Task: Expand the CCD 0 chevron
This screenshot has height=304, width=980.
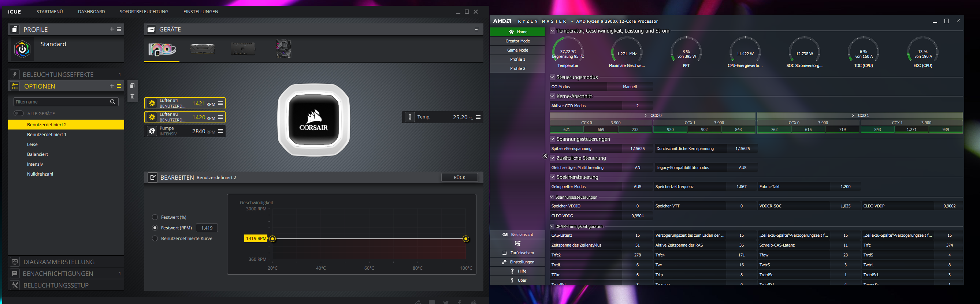Action: coord(646,115)
